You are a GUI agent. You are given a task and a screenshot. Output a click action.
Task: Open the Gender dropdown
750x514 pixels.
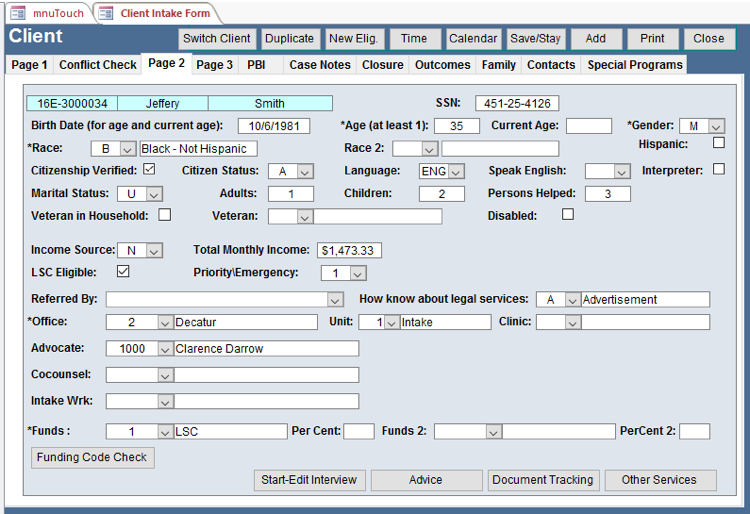[x=716, y=126]
